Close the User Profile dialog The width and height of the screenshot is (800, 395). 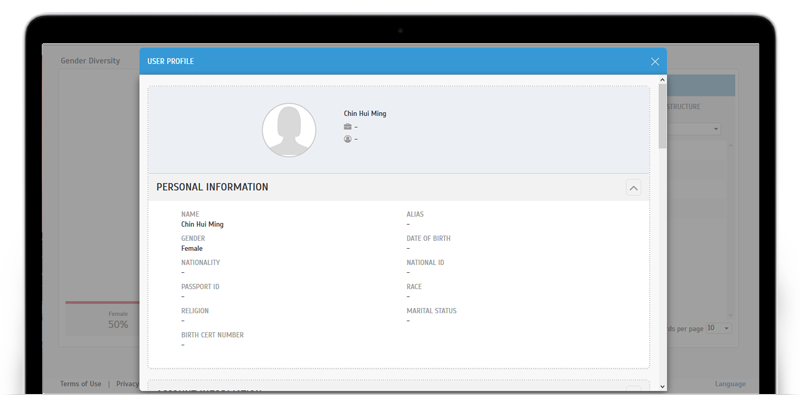coord(655,62)
